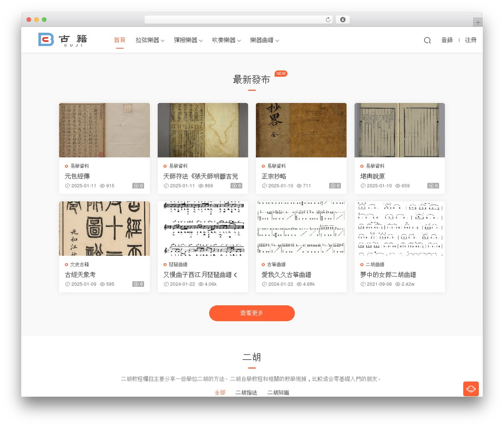
Task: Click the browser reload icon
Action: click(328, 20)
